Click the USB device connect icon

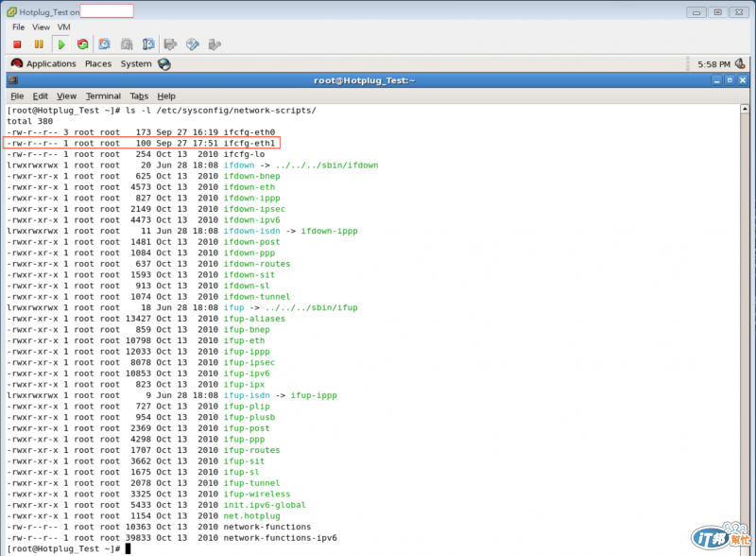tap(215, 44)
